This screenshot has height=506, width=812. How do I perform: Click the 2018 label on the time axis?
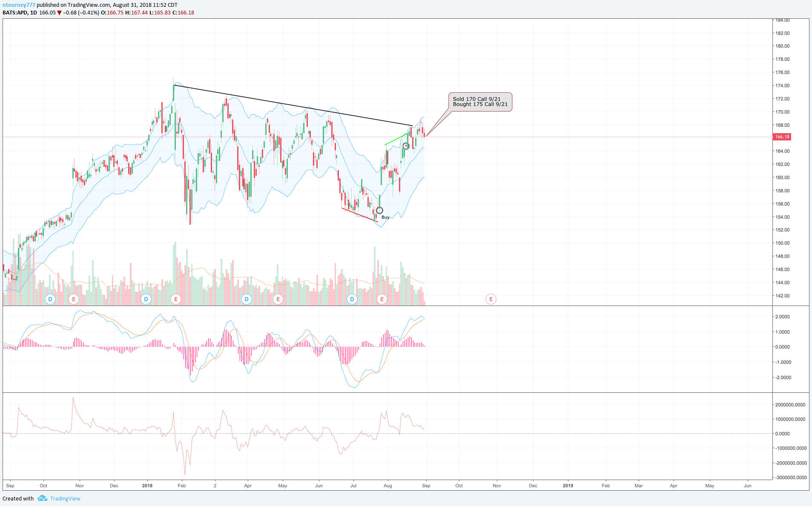(147, 486)
